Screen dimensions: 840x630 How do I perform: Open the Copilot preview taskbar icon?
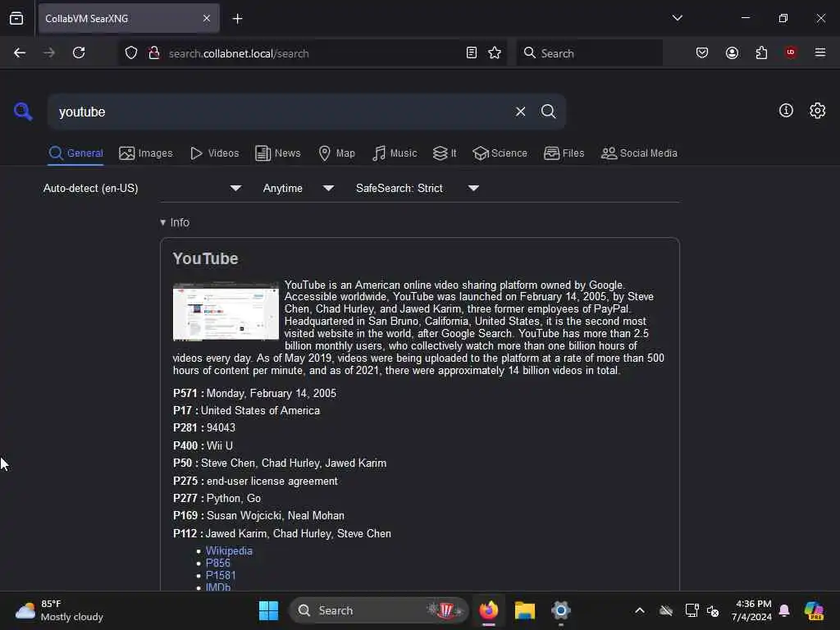(814, 610)
